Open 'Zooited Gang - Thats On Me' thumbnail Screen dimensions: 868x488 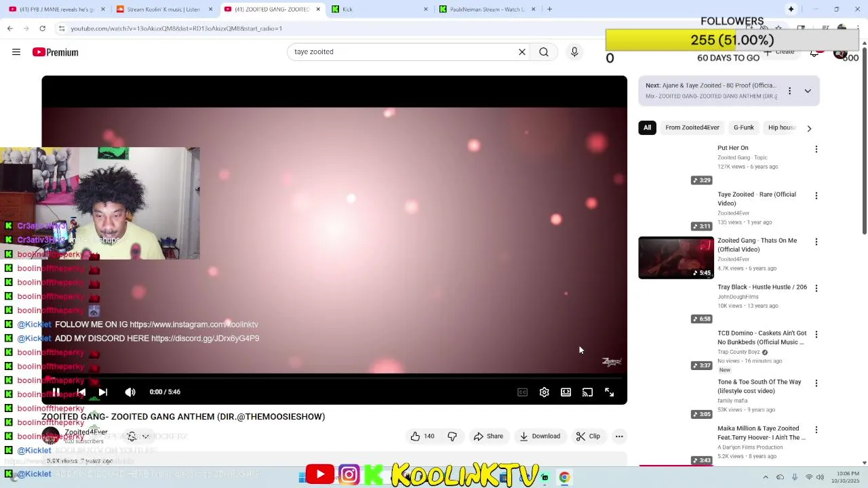[676, 258]
